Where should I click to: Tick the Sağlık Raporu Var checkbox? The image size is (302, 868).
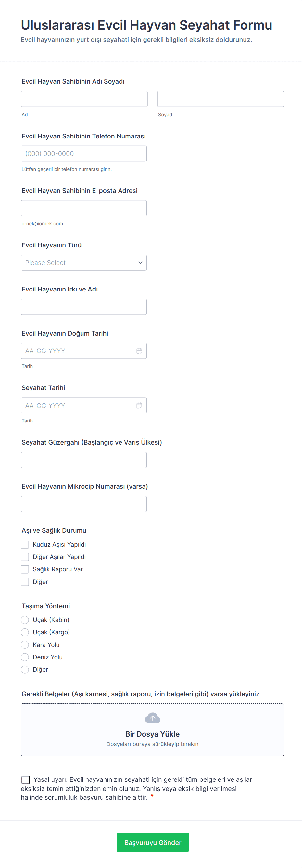click(x=25, y=569)
